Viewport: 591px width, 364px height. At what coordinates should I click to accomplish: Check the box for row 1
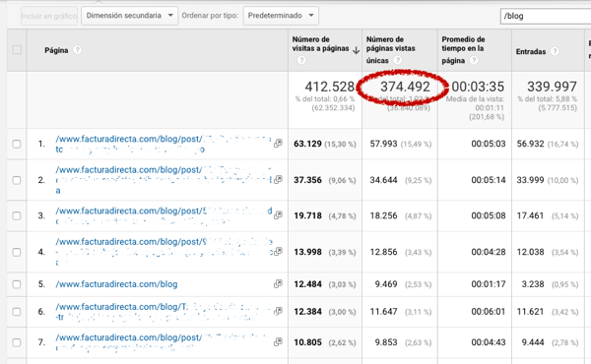(x=17, y=144)
